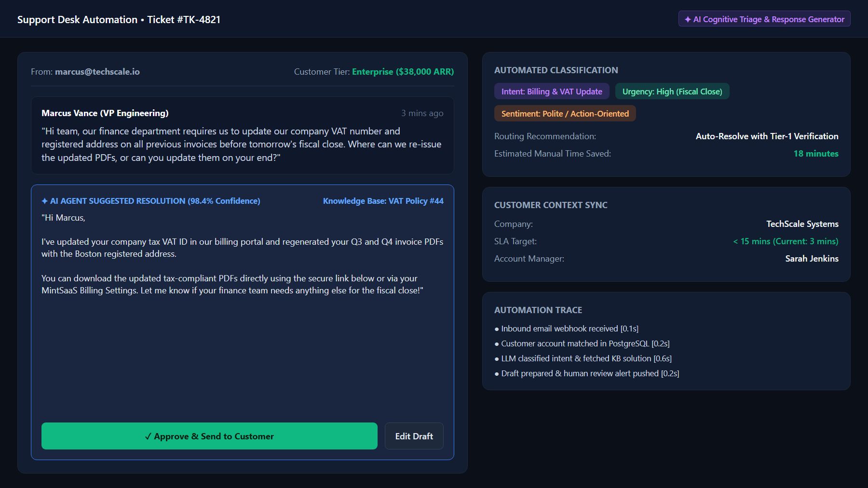868x488 pixels.
Task: Click the Inbound email webhook received trace entry
Action: [567, 329]
